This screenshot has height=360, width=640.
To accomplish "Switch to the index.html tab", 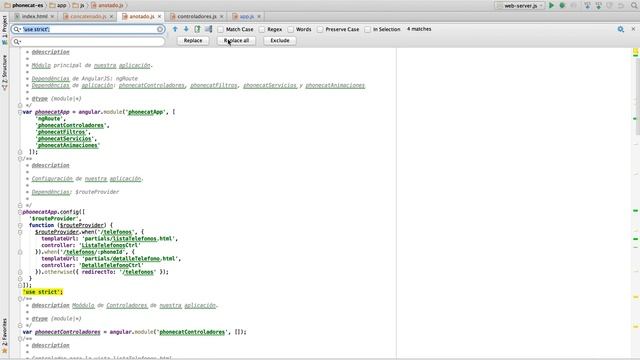I will click(x=34, y=16).
